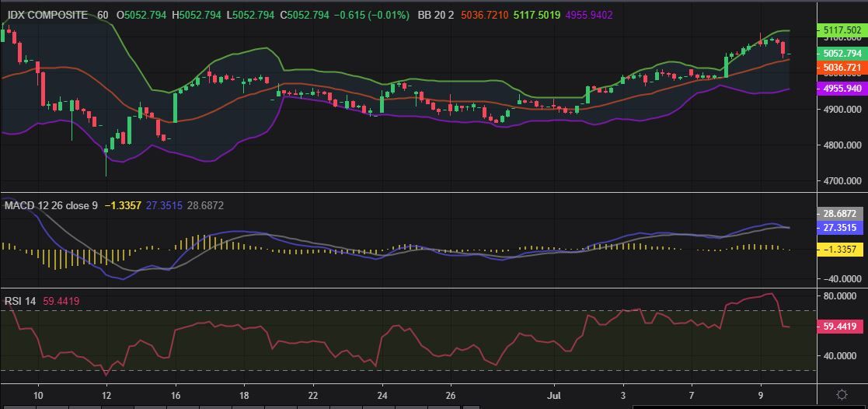This screenshot has width=868, height=409.
Task: Click −40.0000 on the MACD axis
Action: coord(842,278)
